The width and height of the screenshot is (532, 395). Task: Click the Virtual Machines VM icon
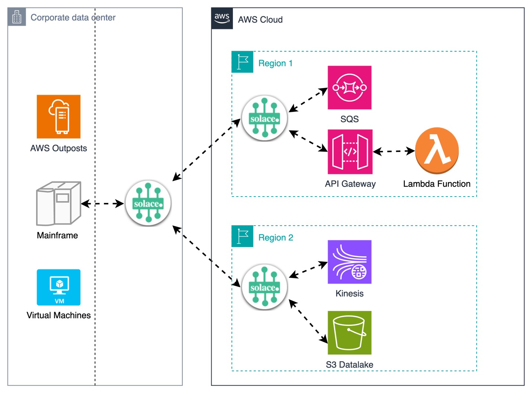click(58, 287)
